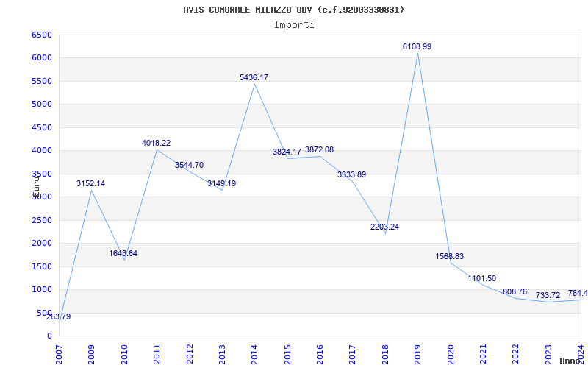Click the 2017 year axis label
Viewport: 588px width, 368px height.
pos(353,354)
